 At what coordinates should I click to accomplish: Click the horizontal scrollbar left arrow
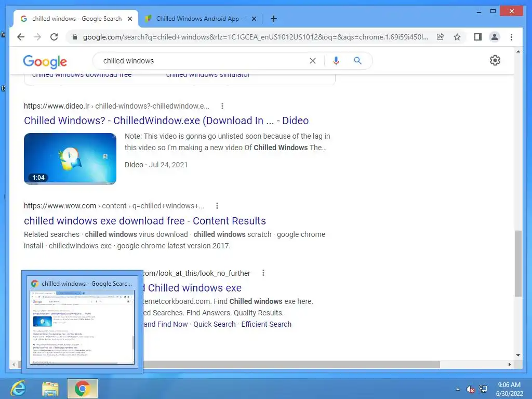click(x=14, y=364)
